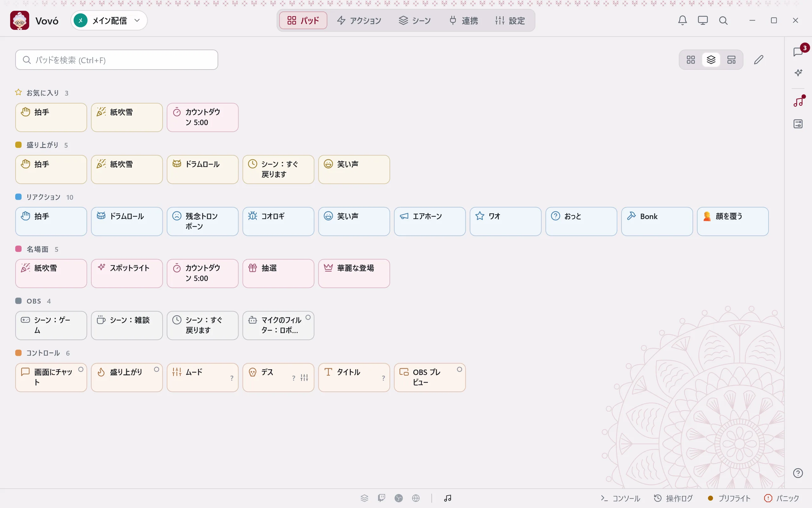The image size is (812, 508).
Task: Click the Twitch icon in status bar
Action: pos(382,498)
